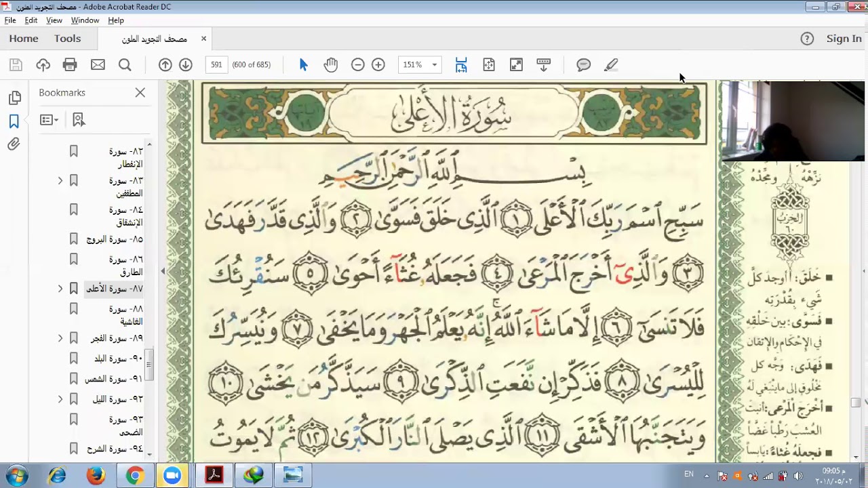Open the Highlight pen tool
This screenshot has height=488, width=868.
click(x=611, y=65)
